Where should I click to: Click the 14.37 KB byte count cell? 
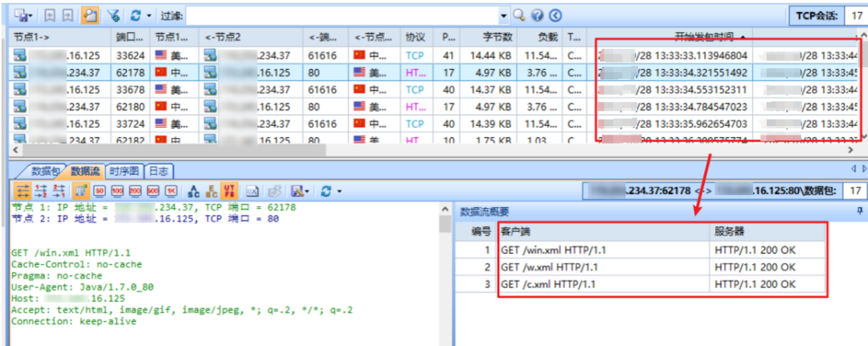point(490,90)
